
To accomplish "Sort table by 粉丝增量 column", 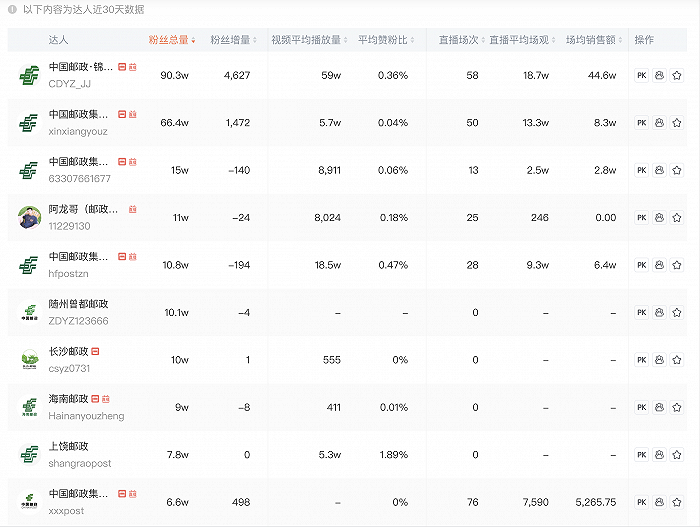I will pos(231,40).
